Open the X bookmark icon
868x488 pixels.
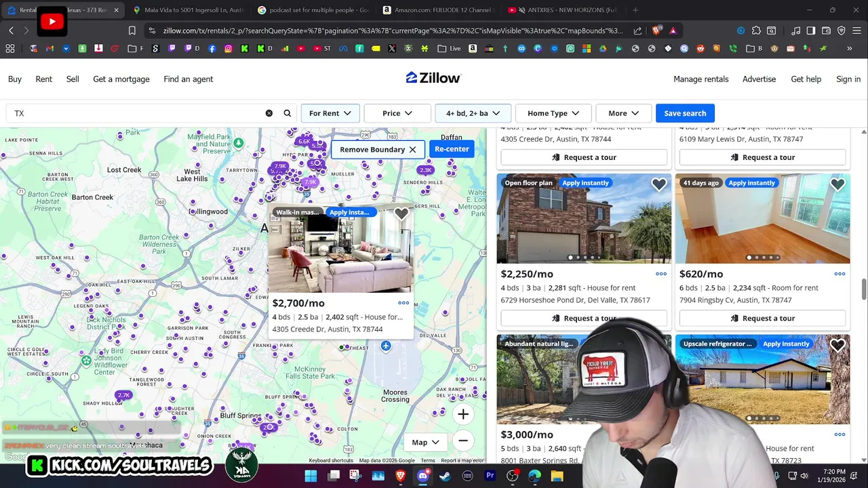[392, 49]
